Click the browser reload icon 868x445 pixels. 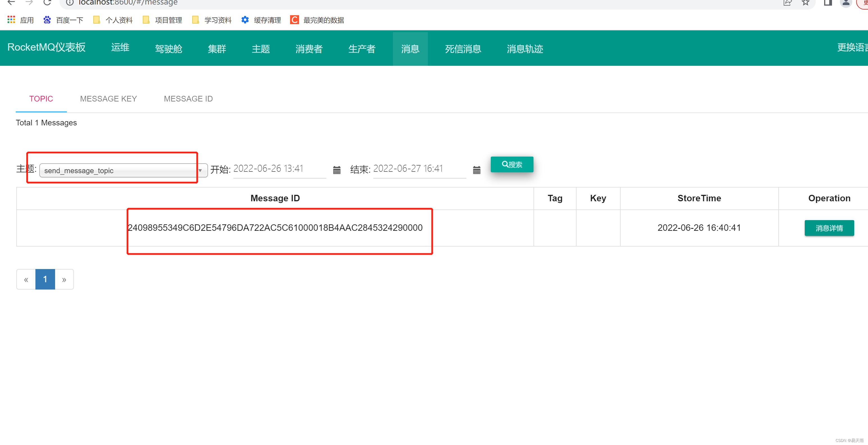click(47, 3)
